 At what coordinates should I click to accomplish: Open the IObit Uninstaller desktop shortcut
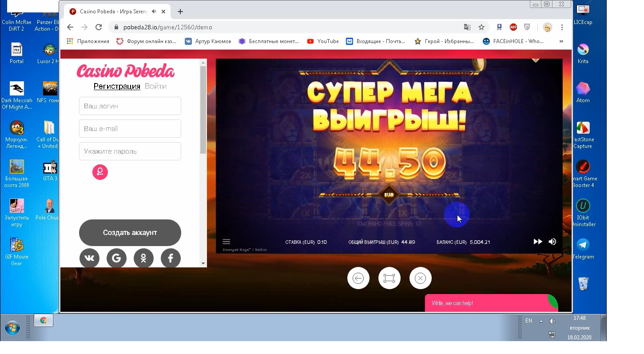point(583,213)
